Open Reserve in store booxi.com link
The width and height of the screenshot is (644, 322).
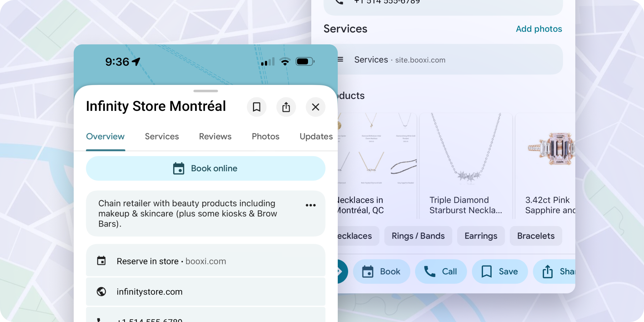(206, 261)
